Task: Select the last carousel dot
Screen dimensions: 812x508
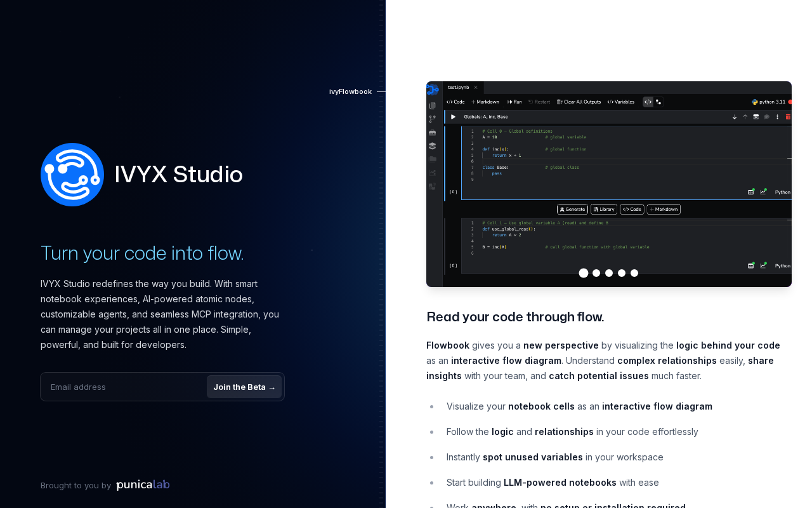Action: click(x=634, y=273)
